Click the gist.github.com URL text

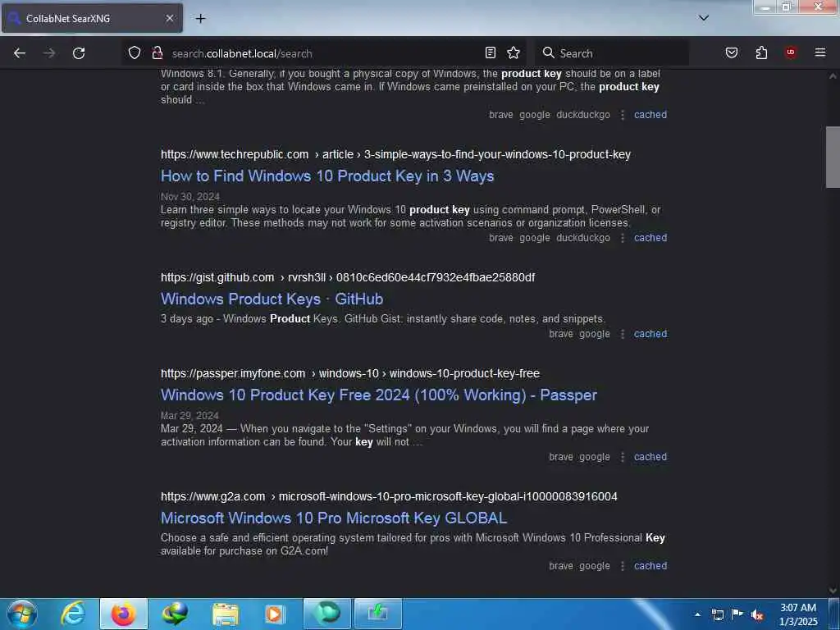coord(217,277)
